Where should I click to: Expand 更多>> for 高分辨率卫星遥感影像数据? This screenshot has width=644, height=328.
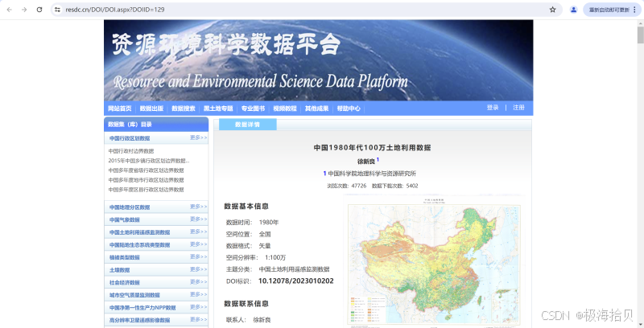(198, 319)
